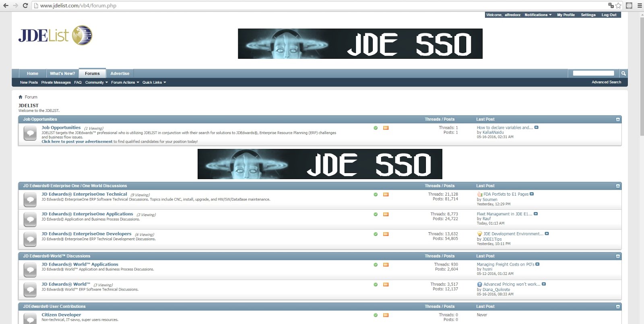644x324 pixels.
Task: Open JD Edwards EnterpriseOne Technical forum
Action: [x=84, y=194]
